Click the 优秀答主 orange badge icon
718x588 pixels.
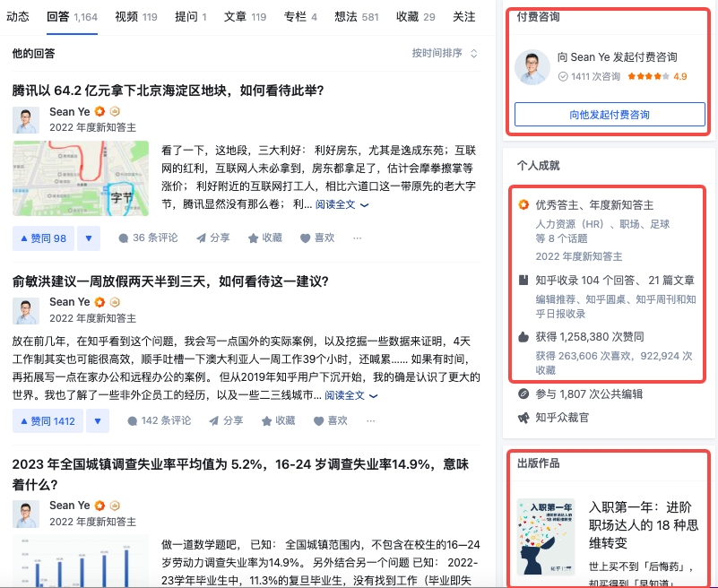(x=523, y=204)
